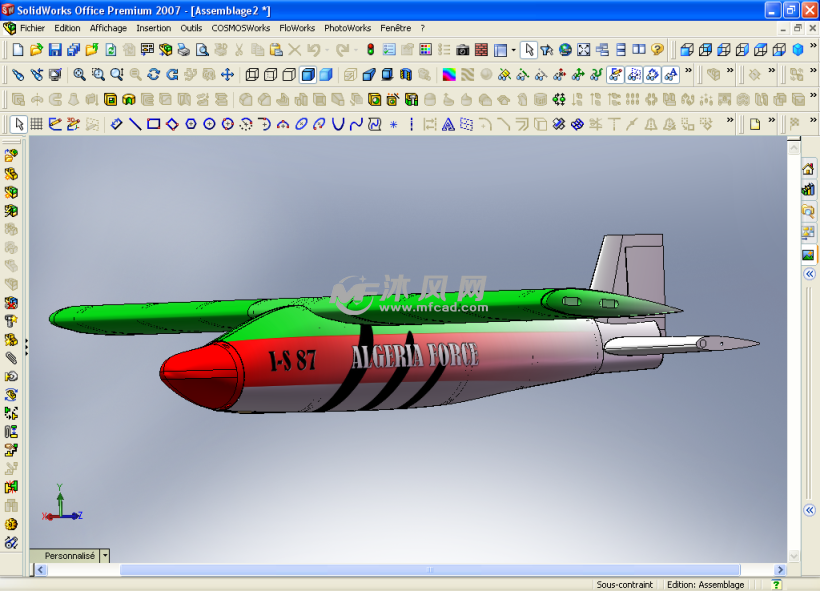The height and width of the screenshot is (591, 820).
Task: Open the Affichage menu
Action: 108,28
